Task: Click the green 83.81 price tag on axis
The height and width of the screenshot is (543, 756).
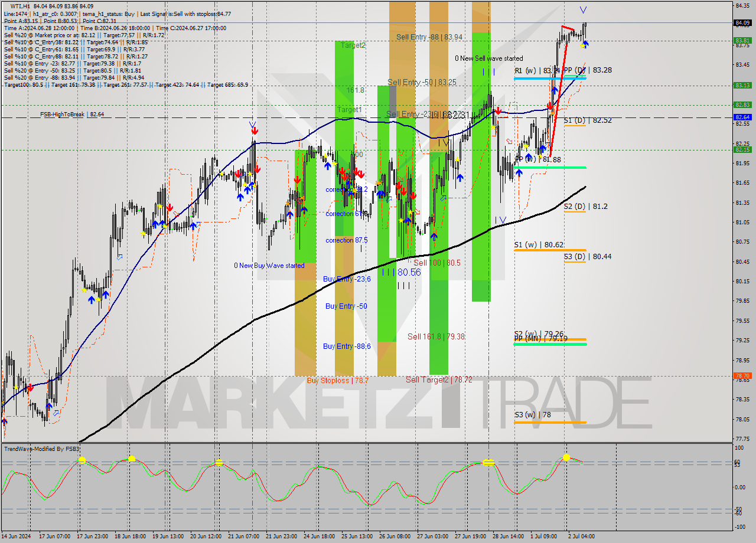Action: pyautogui.click(x=742, y=41)
